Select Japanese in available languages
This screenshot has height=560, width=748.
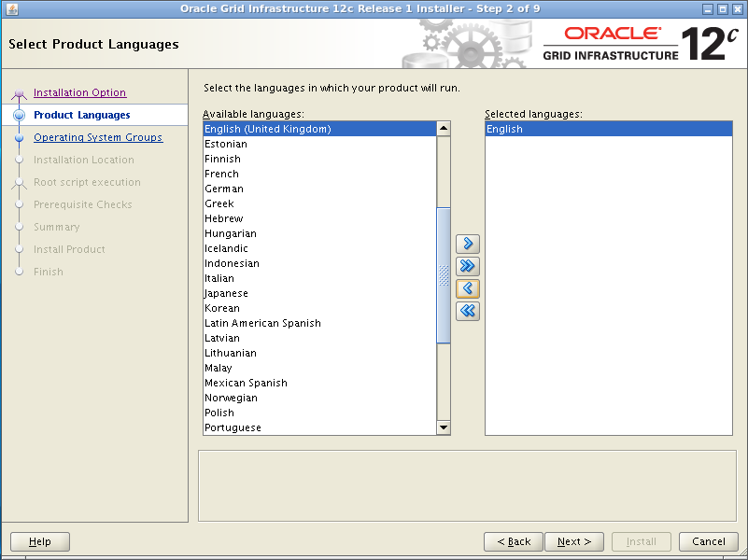[227, 293]
